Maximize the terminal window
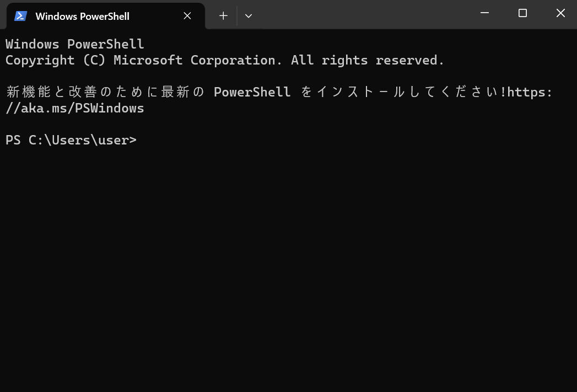 pyautogui.click(x=522, y=13)
